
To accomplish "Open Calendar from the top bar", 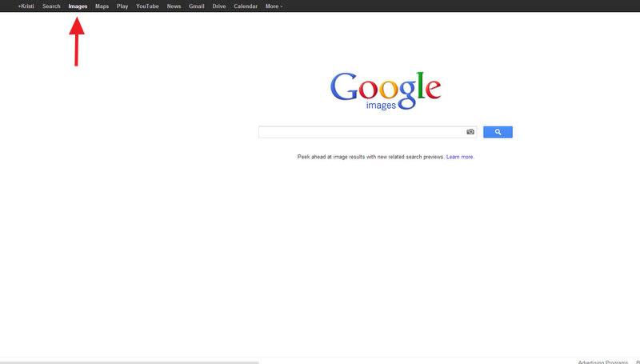I will pyautogui.click(x=246, y=6).
